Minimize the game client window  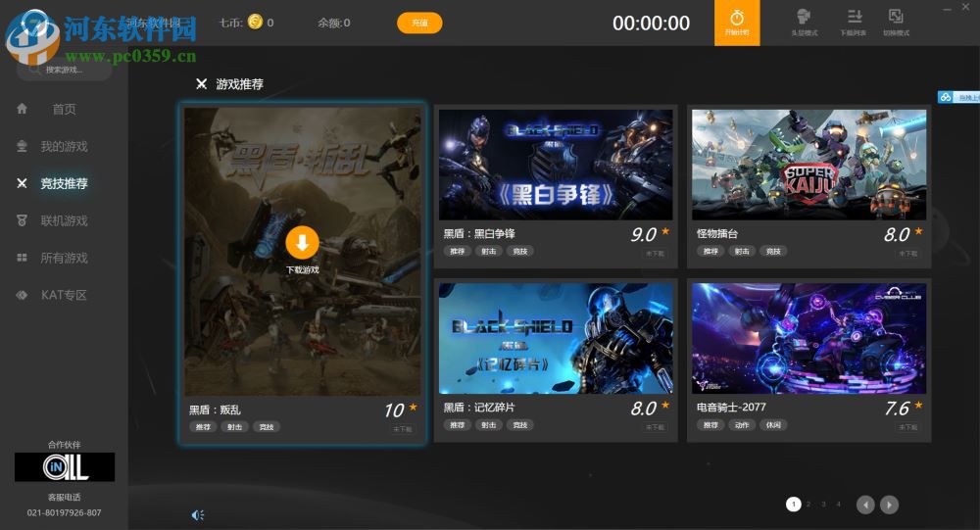(948, 8)
